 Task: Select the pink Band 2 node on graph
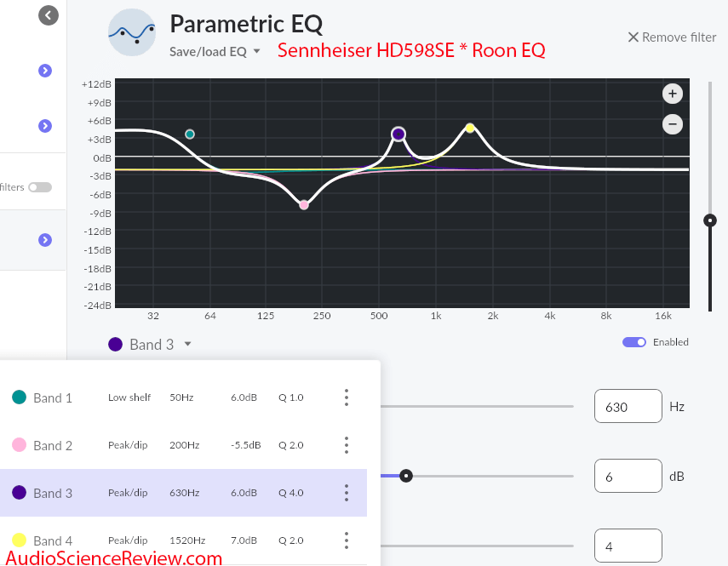point(304,204)
